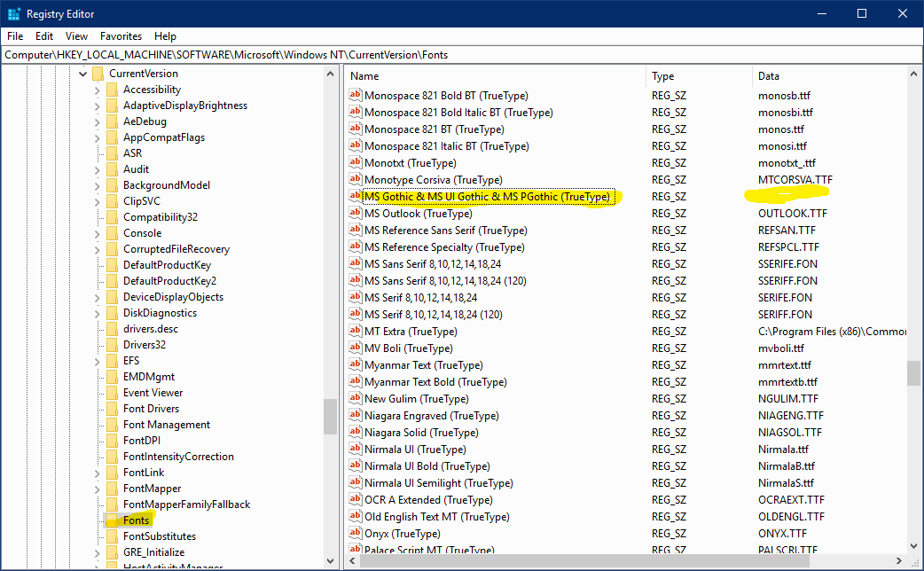Select the Old English Text MT value
The height and width of the screenshot is (571, 924).
[x=436, y=517]
